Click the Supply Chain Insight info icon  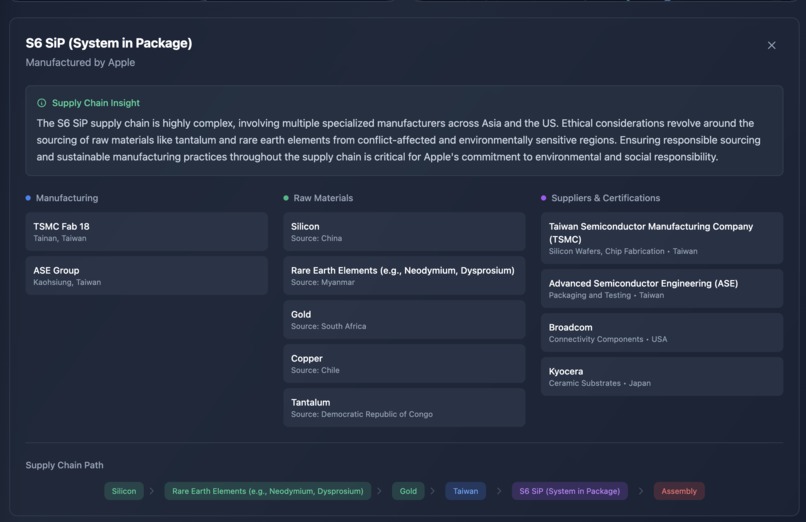[x=42, y=103]
